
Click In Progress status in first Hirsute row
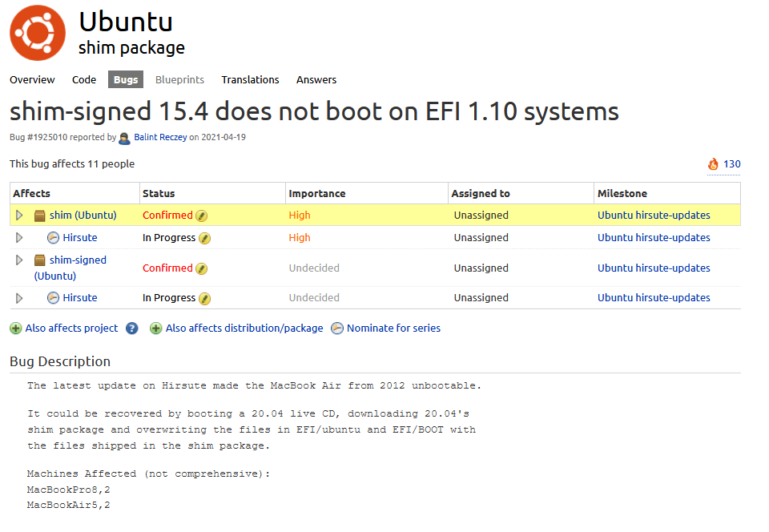coord(169,238)
